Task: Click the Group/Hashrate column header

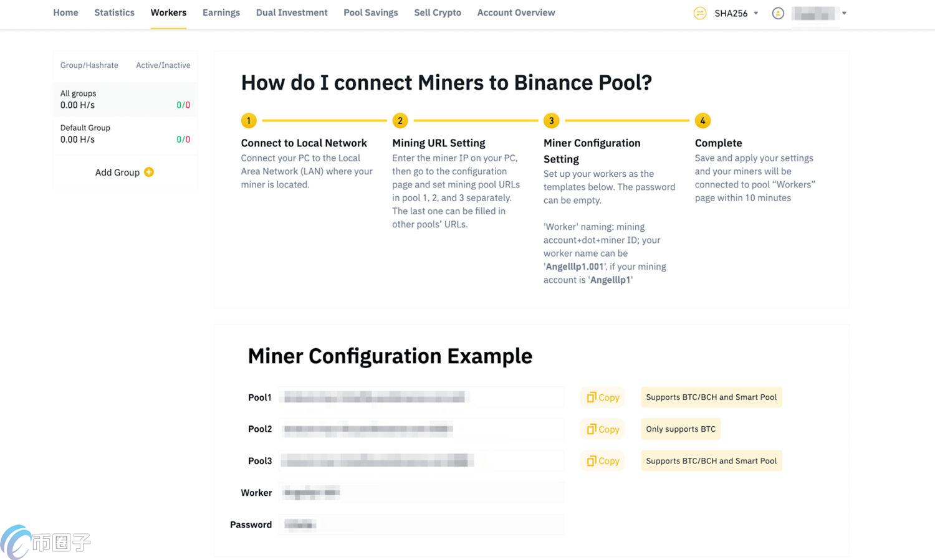Action: click(89, 65)
